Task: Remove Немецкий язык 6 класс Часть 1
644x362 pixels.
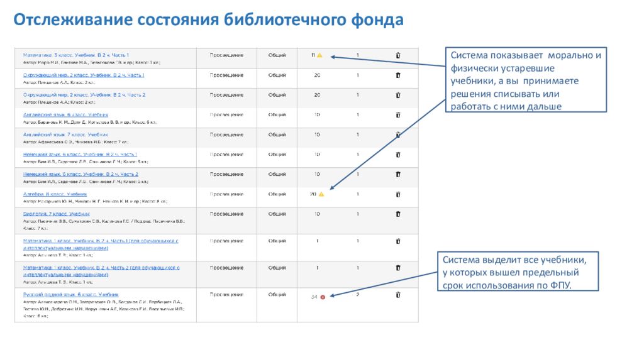Action: coord(398,155)
